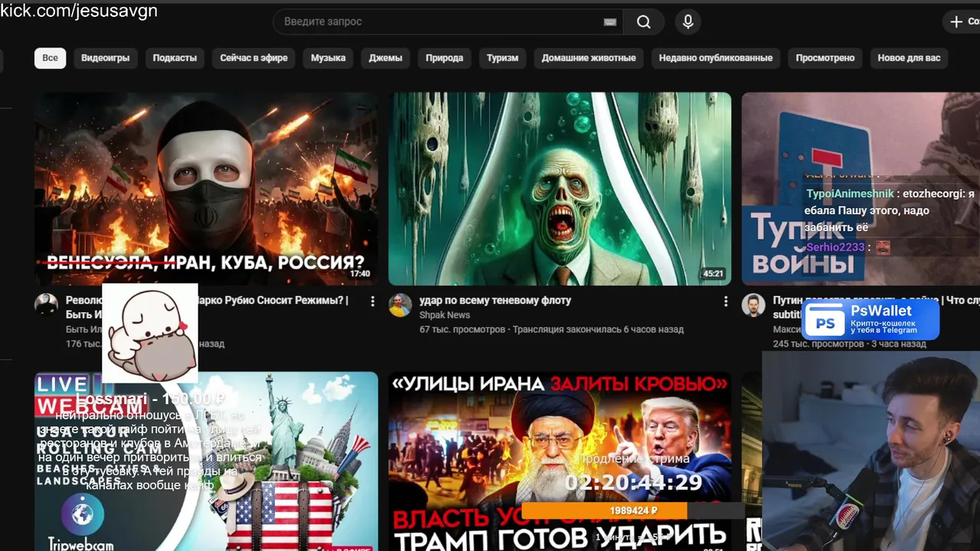
Task: Select the Недавно опубликованные chip
Action: [715, 58]
